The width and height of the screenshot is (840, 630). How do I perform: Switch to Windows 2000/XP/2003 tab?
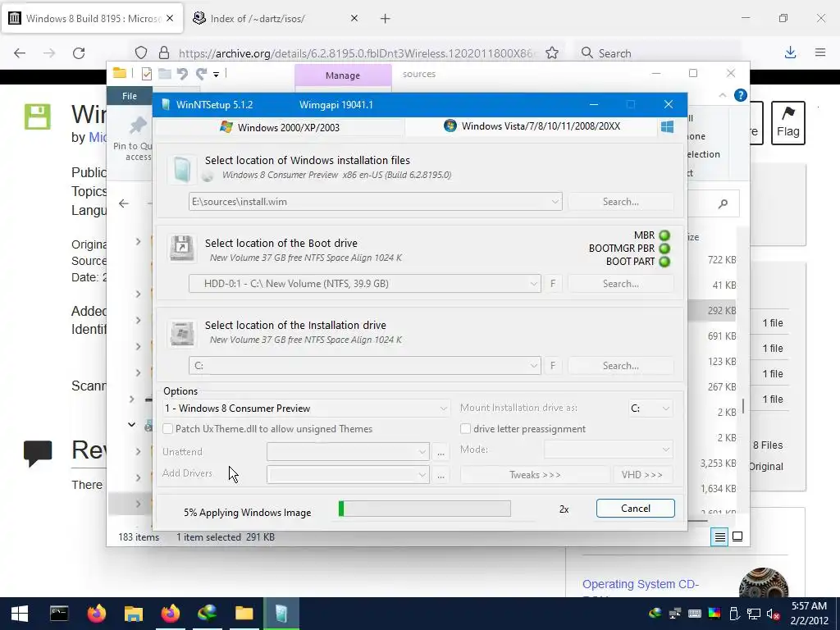click(279, 127)
